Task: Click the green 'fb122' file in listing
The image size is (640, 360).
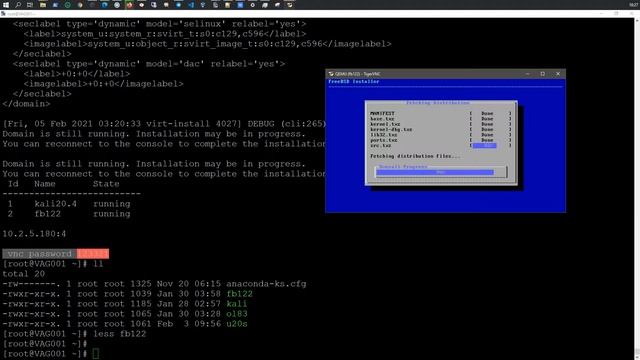Action: tap(240, 294)
